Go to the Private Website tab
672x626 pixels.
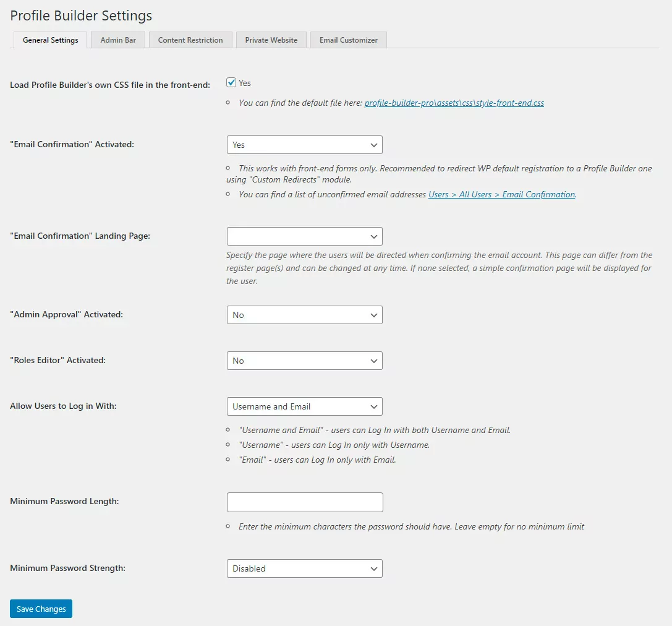(271, 40)
